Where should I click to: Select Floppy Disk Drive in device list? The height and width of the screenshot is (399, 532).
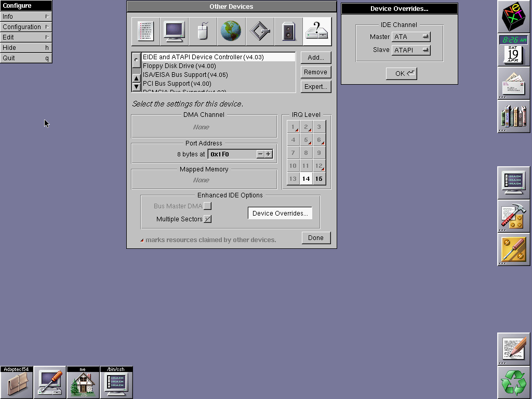[x=179, y=66]
